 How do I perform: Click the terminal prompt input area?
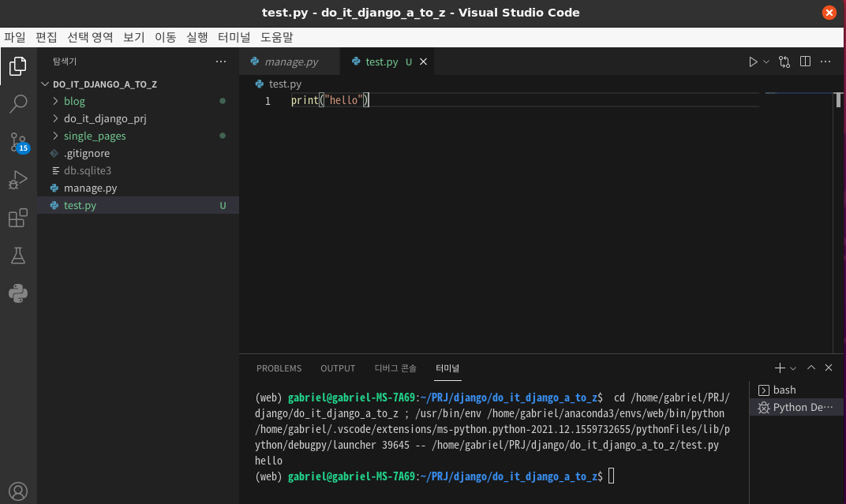point(612,476)
